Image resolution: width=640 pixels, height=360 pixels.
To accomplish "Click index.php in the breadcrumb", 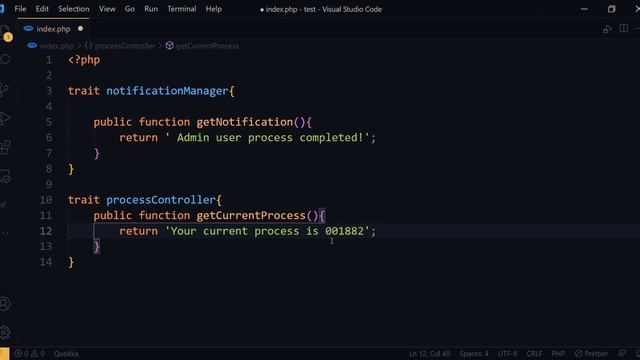I will coord(57,46).
